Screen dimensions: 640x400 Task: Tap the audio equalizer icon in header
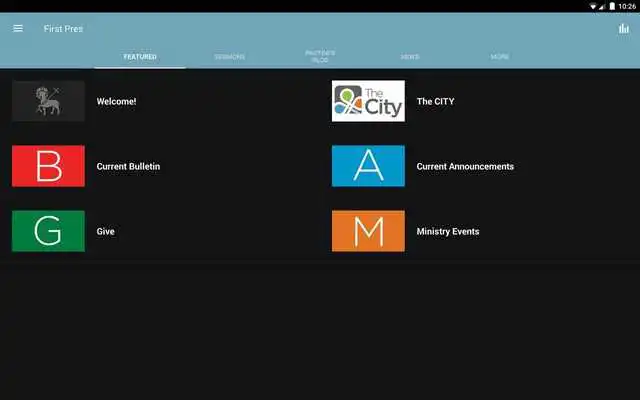pos(623,29)
